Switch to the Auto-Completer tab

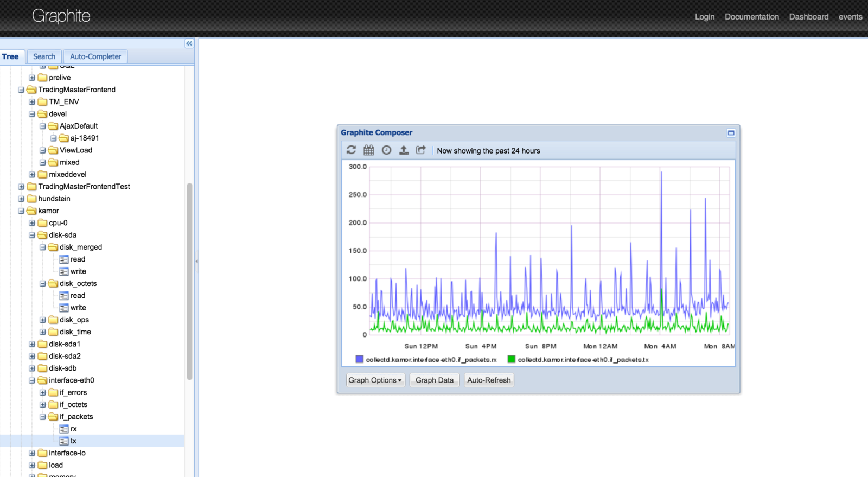pyautogui.click(x=95, y=56)
